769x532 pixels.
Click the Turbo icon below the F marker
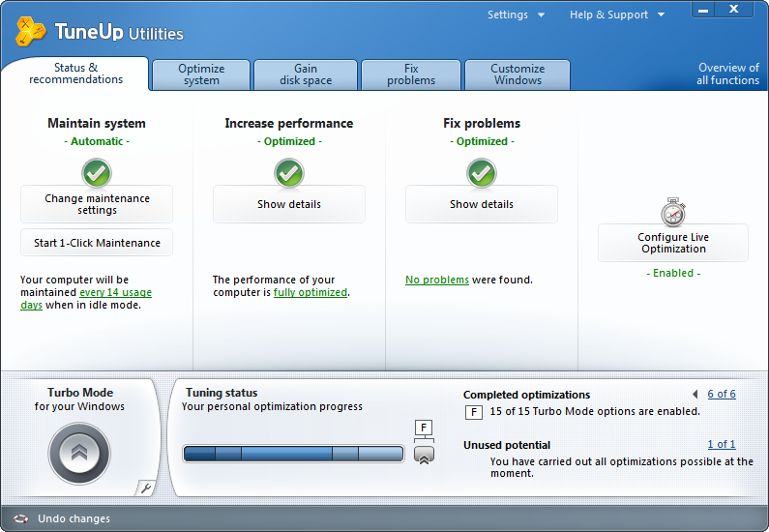coord(424,455)
